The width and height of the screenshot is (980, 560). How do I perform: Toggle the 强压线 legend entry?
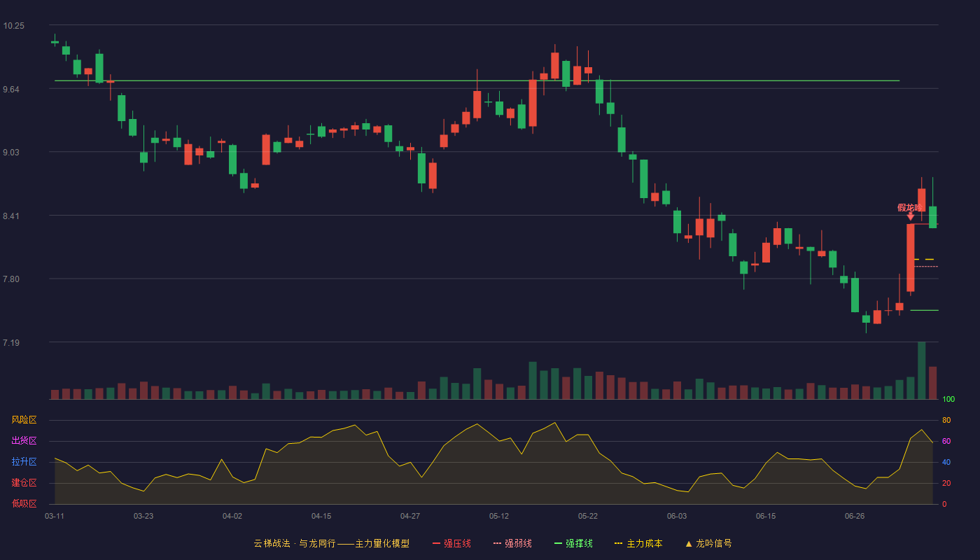[x=451, y=543]
